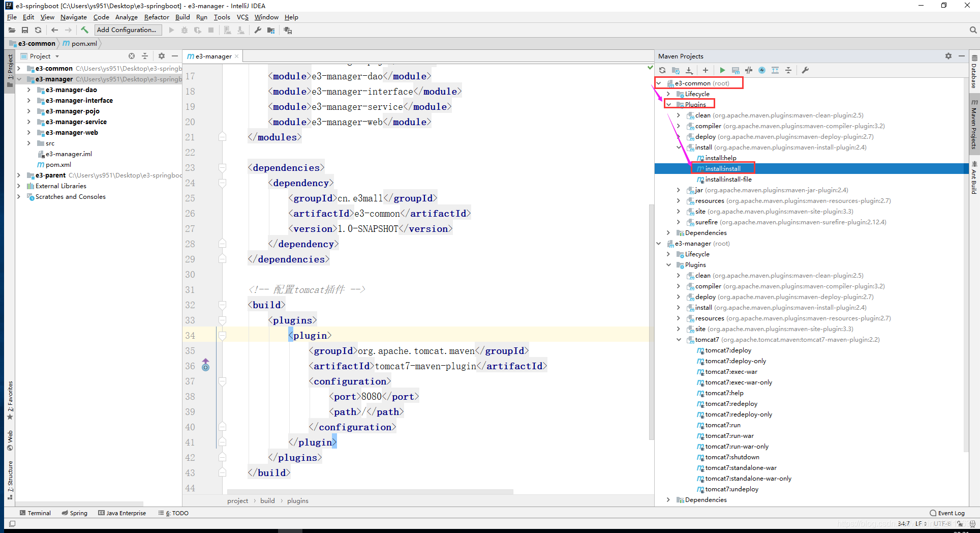The image size is (980, 533).
Task: Toggle the Ant Build side panel
Action: pos(974,178)
